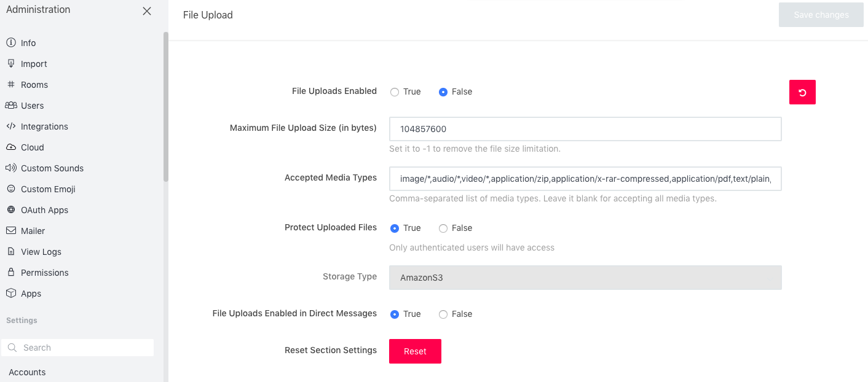This screenshot has height=382, width=868.
Task: Open Integrations code icon
Action: pyautogui.click(x=10, y=126)
